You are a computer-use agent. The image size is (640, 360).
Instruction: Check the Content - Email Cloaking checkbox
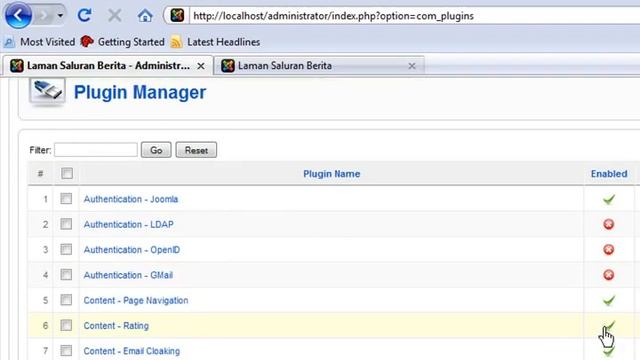66,351
